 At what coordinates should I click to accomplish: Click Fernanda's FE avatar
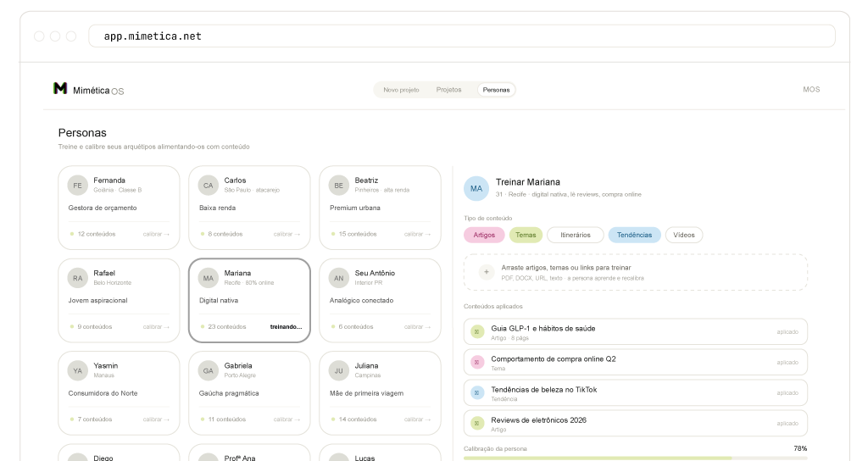[x=77, y=186]
